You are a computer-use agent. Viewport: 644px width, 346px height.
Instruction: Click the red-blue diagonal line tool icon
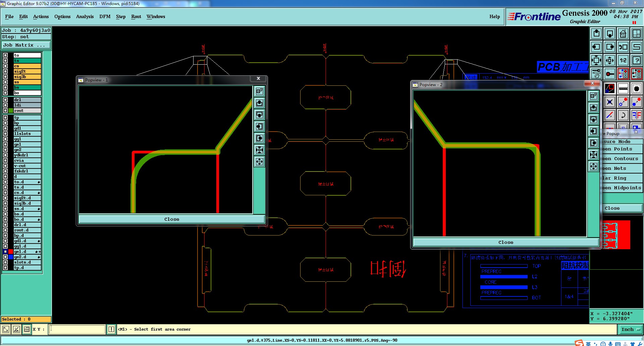(610, 115)
